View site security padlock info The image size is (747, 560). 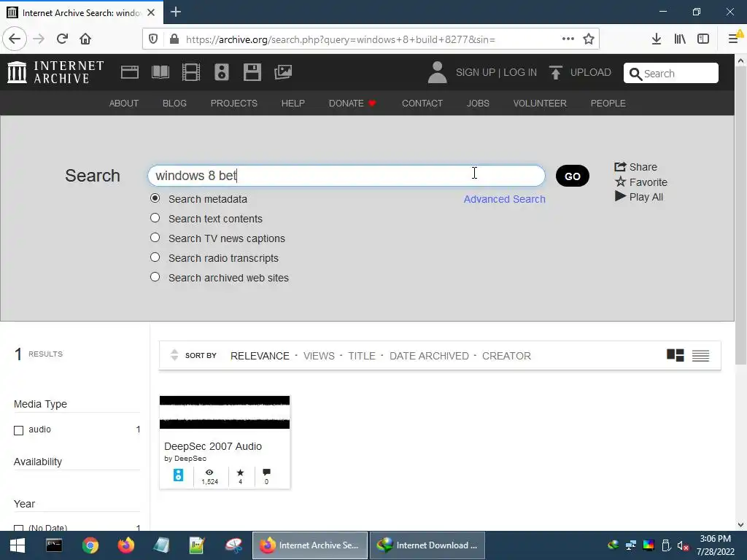[174, 39]
